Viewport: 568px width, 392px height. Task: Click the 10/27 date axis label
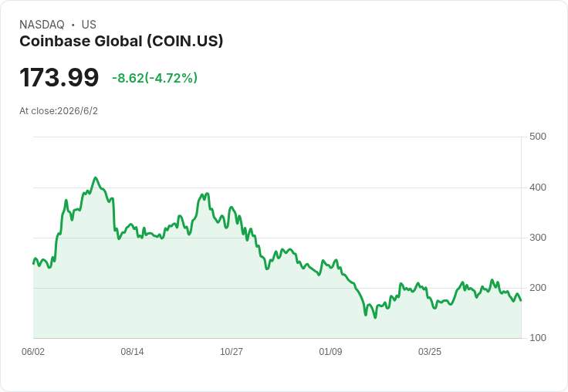pos(232,352)
